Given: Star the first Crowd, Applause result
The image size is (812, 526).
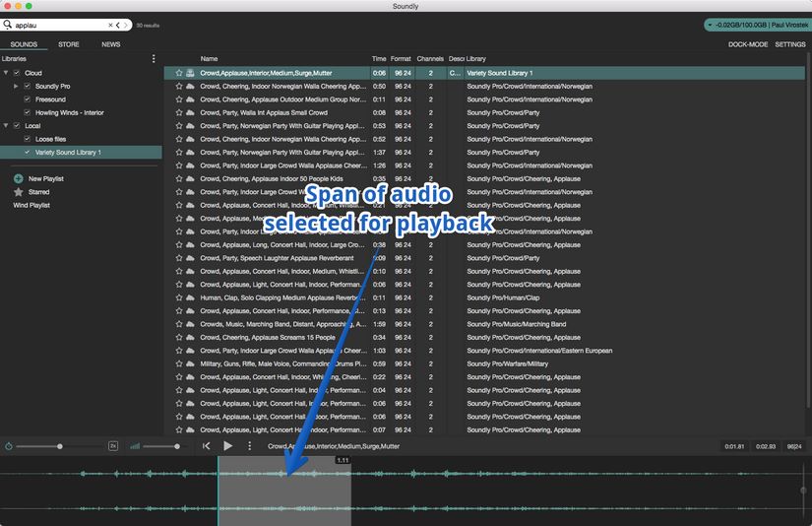Looking at the screenshot, I should pos(179,73).
